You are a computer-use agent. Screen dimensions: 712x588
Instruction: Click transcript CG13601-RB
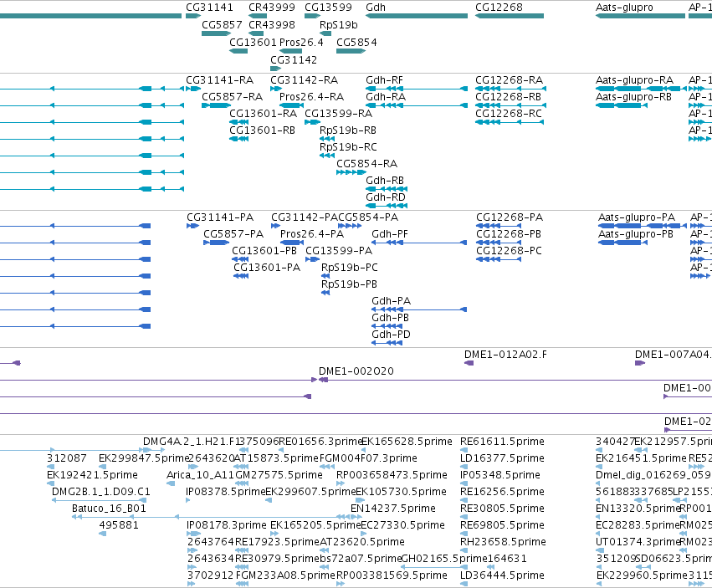[x=238, y=139]
